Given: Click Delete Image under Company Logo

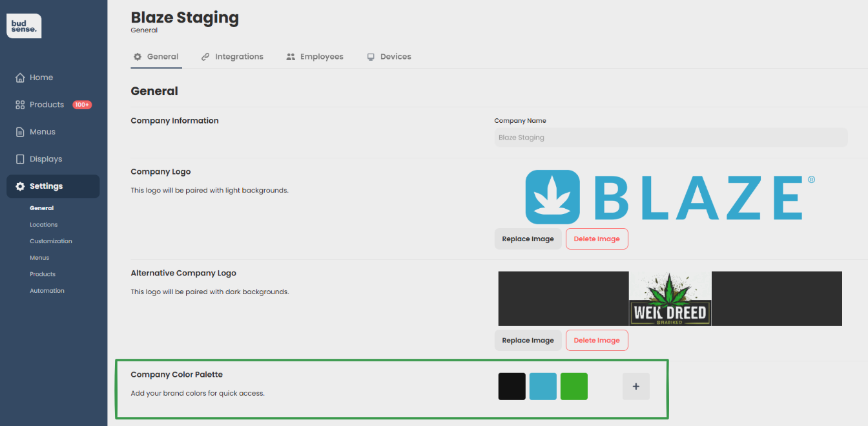Looking at the screenshot, I should [x=597, y=239].
